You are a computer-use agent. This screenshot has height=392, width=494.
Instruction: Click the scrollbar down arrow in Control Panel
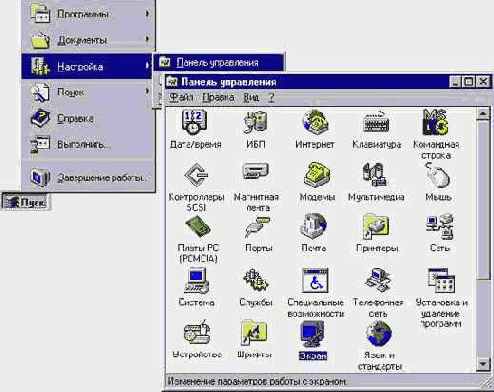483,364
